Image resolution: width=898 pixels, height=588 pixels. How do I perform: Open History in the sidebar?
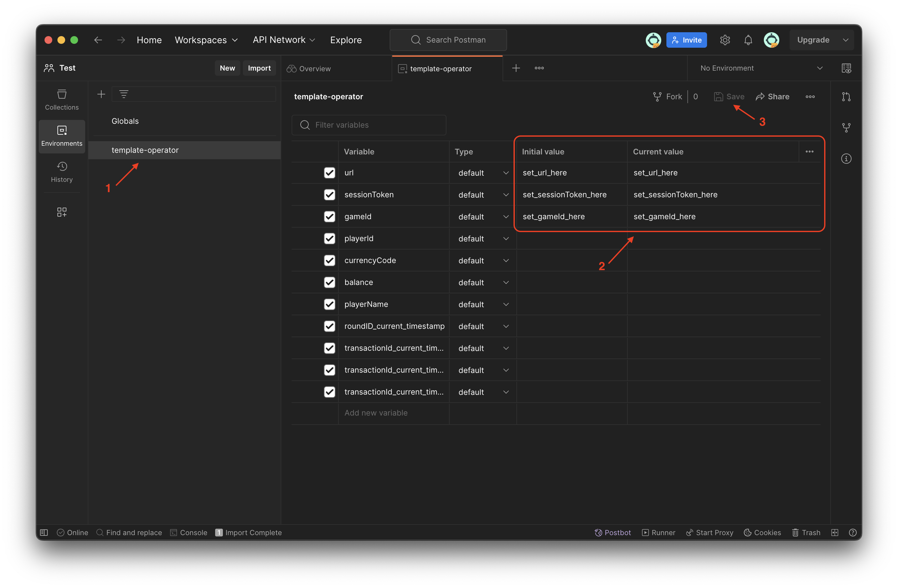click(x=62, y=172)
